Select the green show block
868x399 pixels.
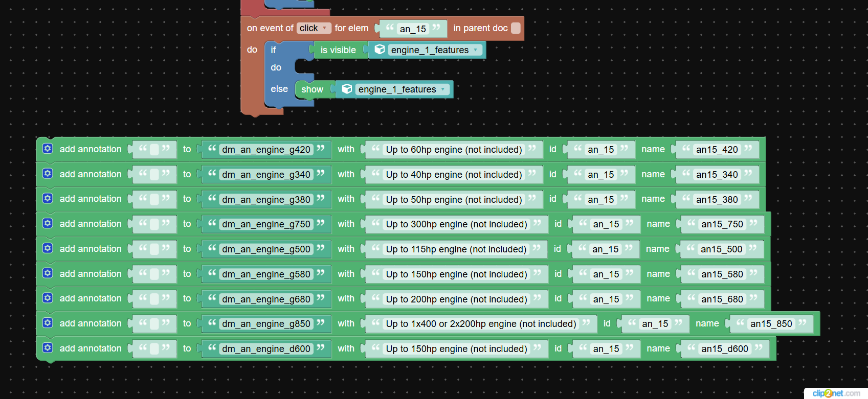tap(311, 89)
